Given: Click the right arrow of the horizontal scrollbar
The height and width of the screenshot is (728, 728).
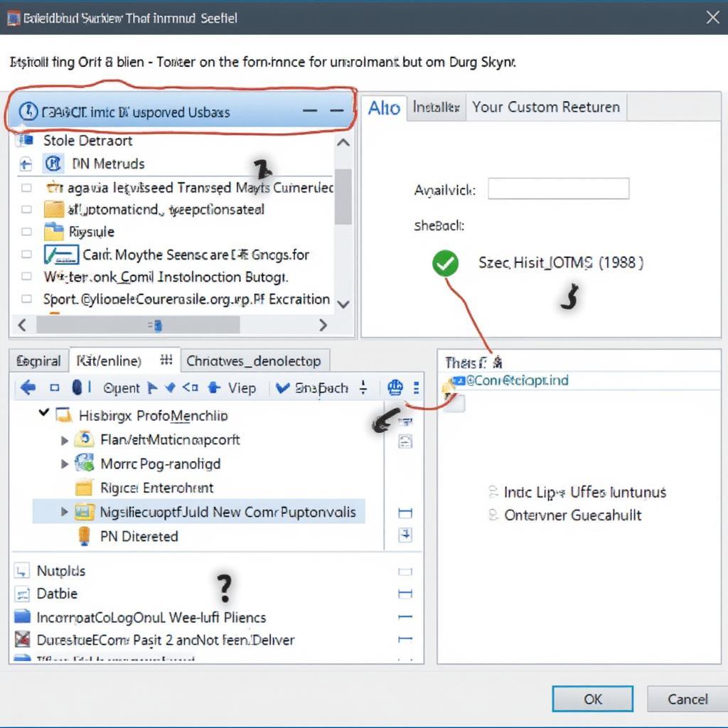Looking at the screenshot, I should 323,325.
